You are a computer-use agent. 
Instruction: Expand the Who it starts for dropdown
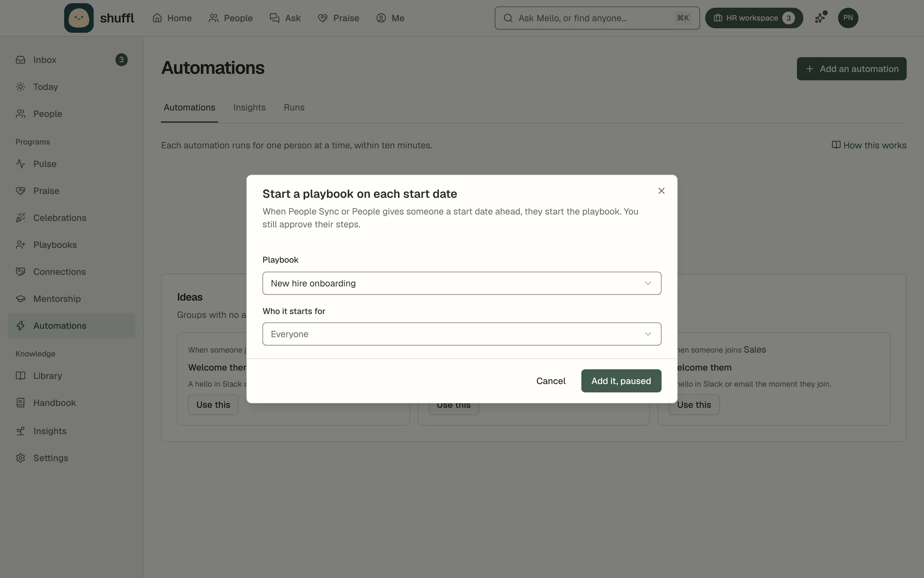(x=462, y=334)
